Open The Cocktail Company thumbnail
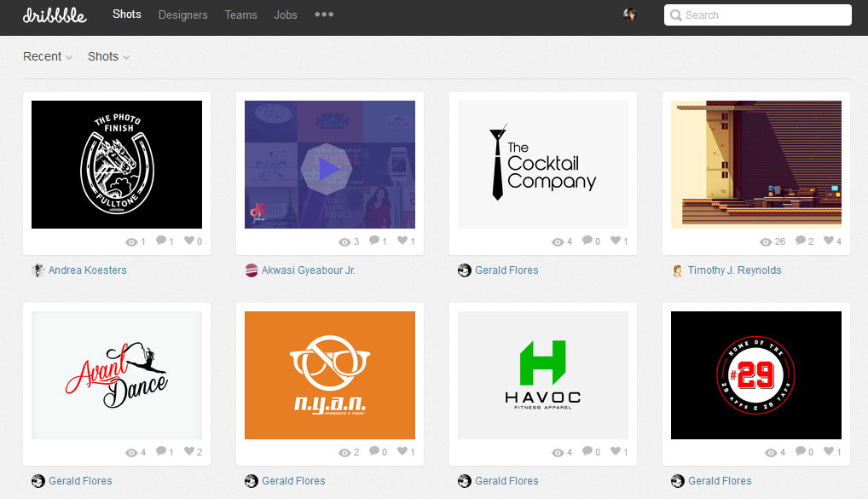868x499 pixels. tap(543, 165)
